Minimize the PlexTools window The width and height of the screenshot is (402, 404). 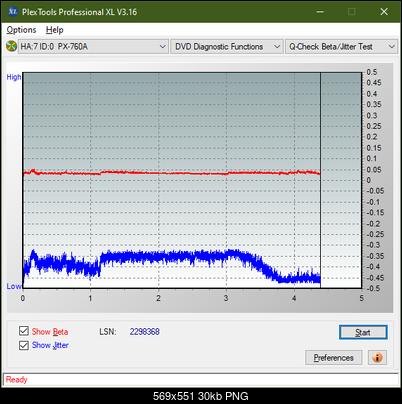click(320, 12)
